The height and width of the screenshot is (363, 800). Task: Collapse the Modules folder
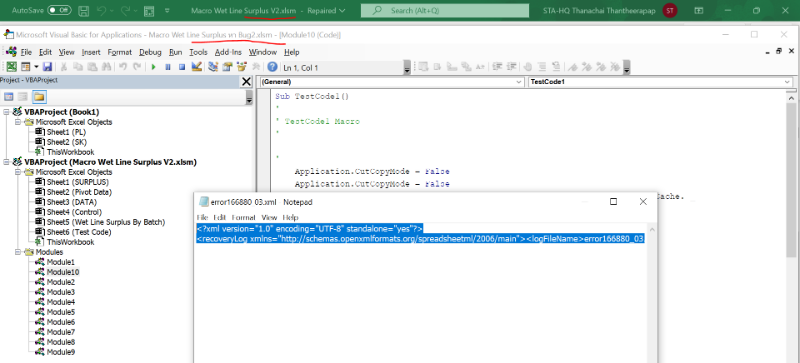pos(18,252)
